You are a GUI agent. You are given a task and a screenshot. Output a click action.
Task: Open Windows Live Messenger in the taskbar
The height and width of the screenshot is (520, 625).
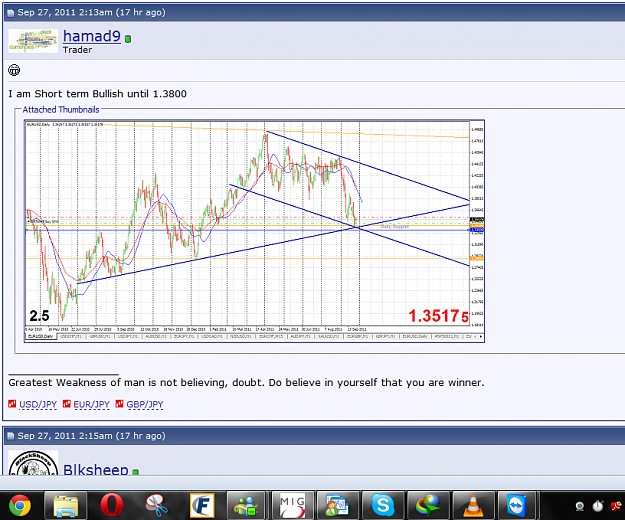246,505
